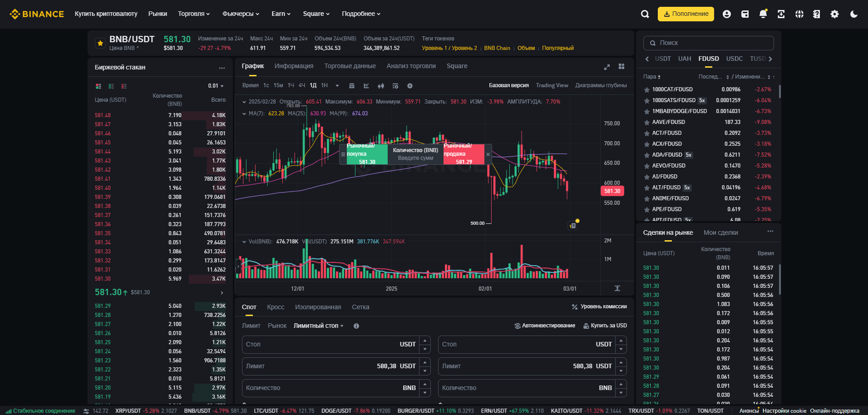Viewport: 868px width, 415px height.
Task: Click the Пополнение deposit button
Action: (686, 14)
